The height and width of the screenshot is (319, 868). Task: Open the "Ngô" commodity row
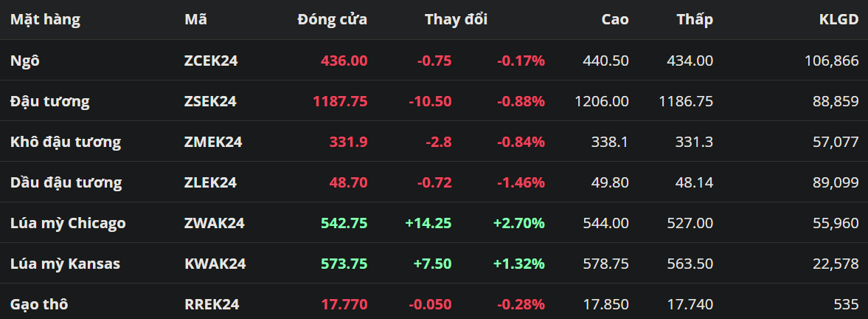pos(24,61)
